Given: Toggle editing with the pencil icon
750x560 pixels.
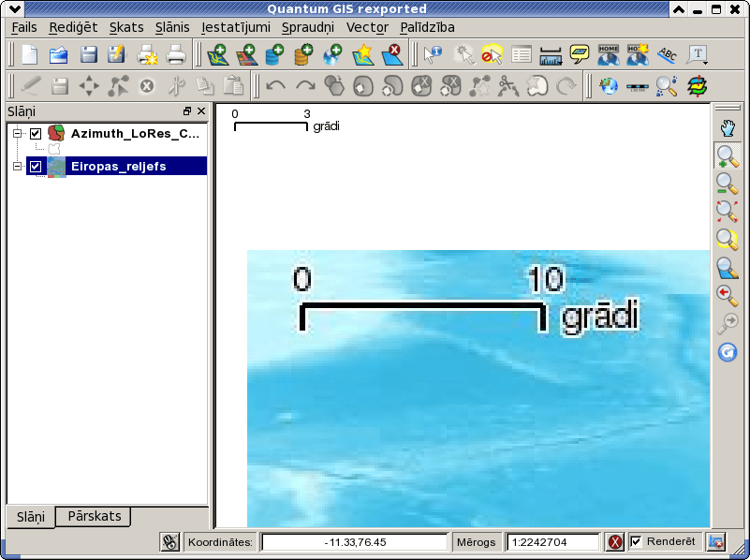Looking at the screenshot, I should point(31,86).
